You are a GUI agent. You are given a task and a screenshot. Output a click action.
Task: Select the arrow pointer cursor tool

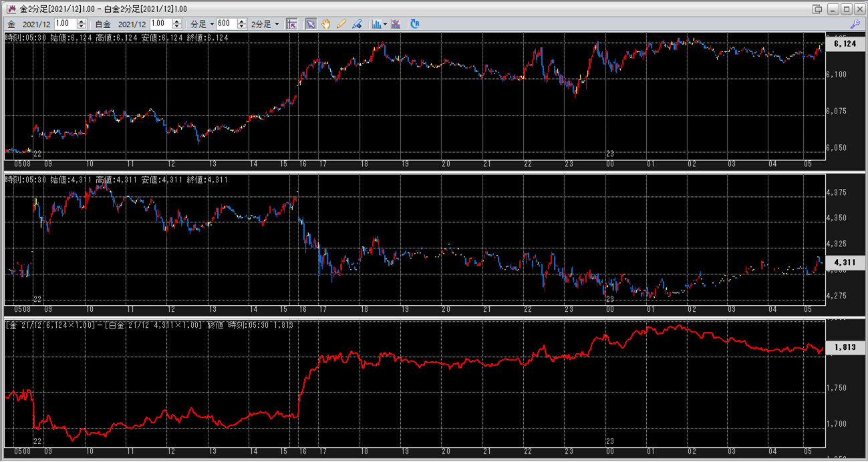(x=311, y=23)
